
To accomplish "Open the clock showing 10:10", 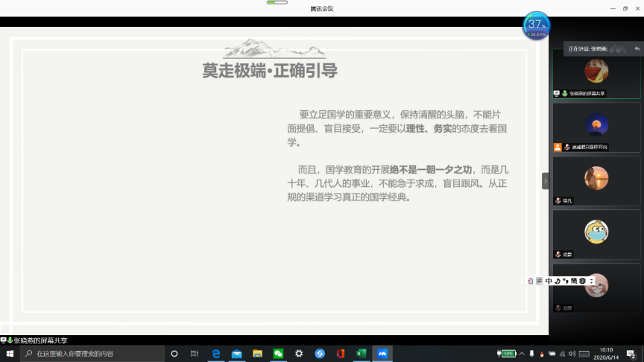I will pyautogui.click(x=606, y=354).
